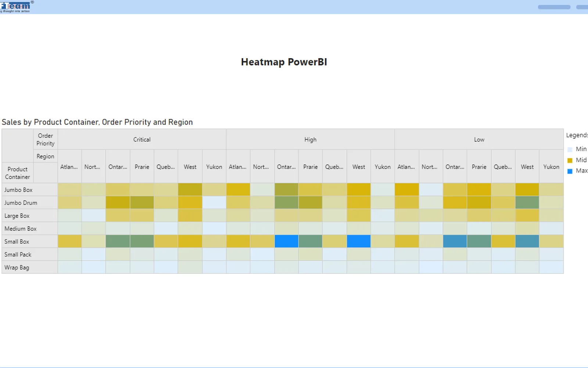Click the Jumbo Box row label
Viewport: 588px width, 368px height.
30,190
